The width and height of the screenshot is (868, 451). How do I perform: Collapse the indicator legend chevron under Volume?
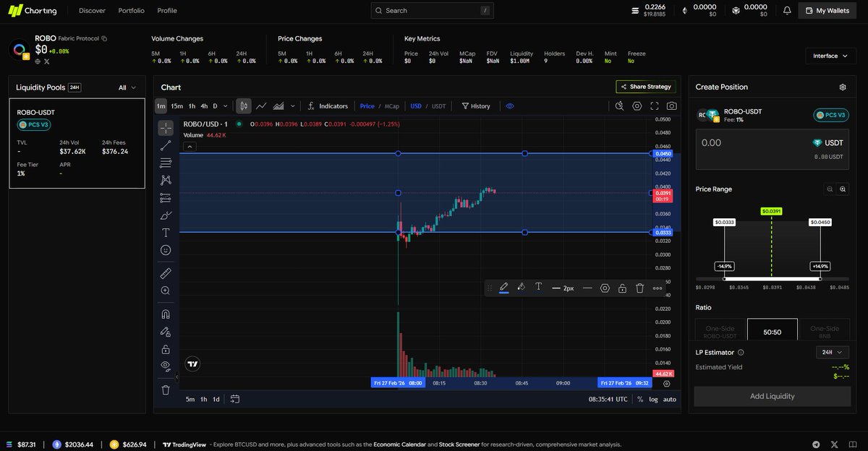coord(188,146)
